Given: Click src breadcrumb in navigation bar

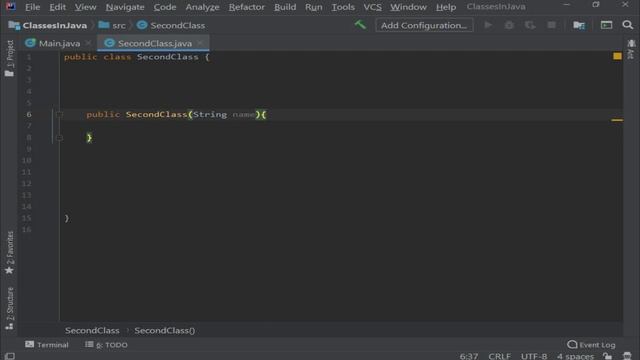Looking at the screenshot, I should tap(112, 25).
